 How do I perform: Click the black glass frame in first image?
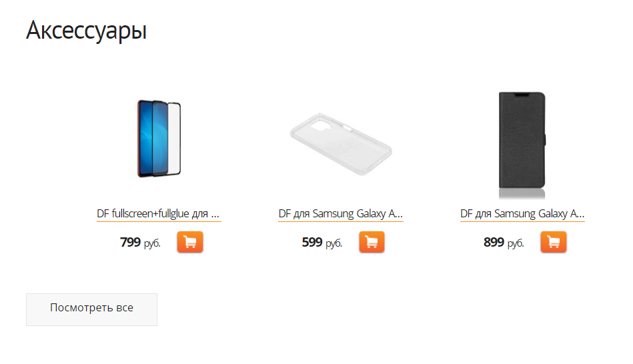[x=173, y=139]
